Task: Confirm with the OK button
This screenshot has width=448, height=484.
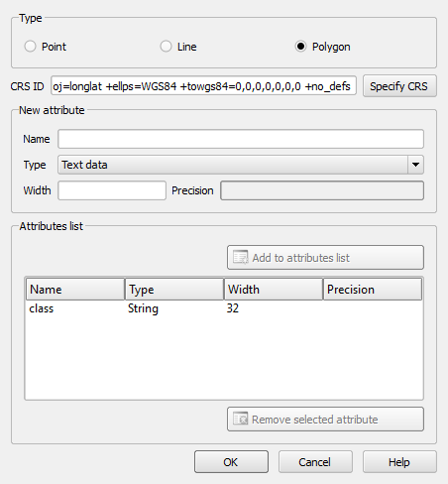Action: click(231, 462)
